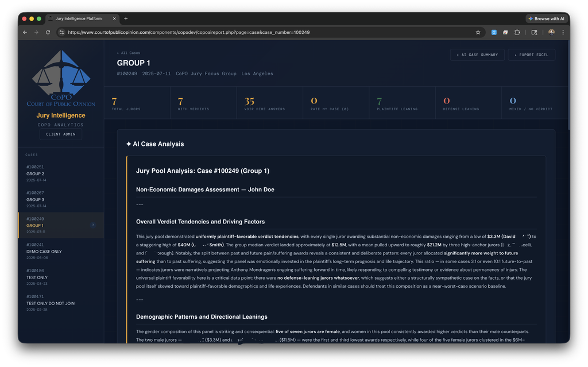This screenshot has width=588, height=367.
Task: Click the DEFENSE LEANING stat card
Action: coord(469,103)
